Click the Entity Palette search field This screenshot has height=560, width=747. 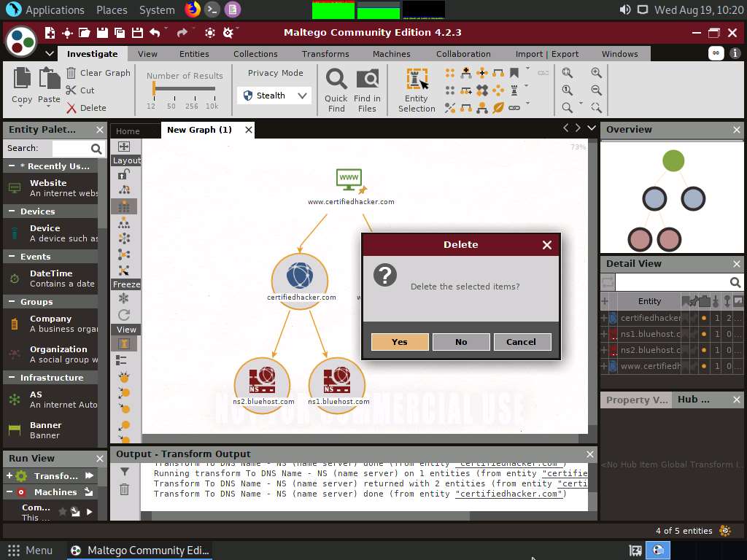71,149
